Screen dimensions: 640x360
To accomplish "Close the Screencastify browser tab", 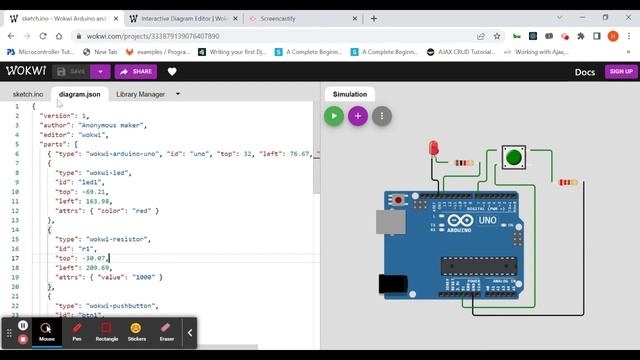I will coord(354,19).
